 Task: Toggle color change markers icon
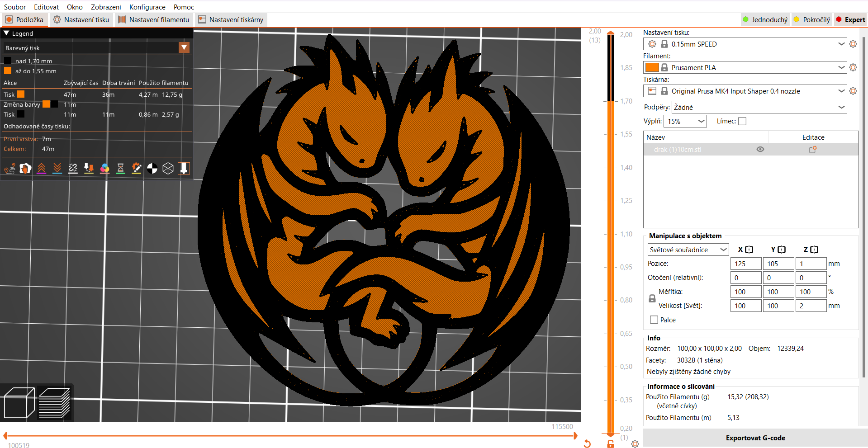(104, 169)
